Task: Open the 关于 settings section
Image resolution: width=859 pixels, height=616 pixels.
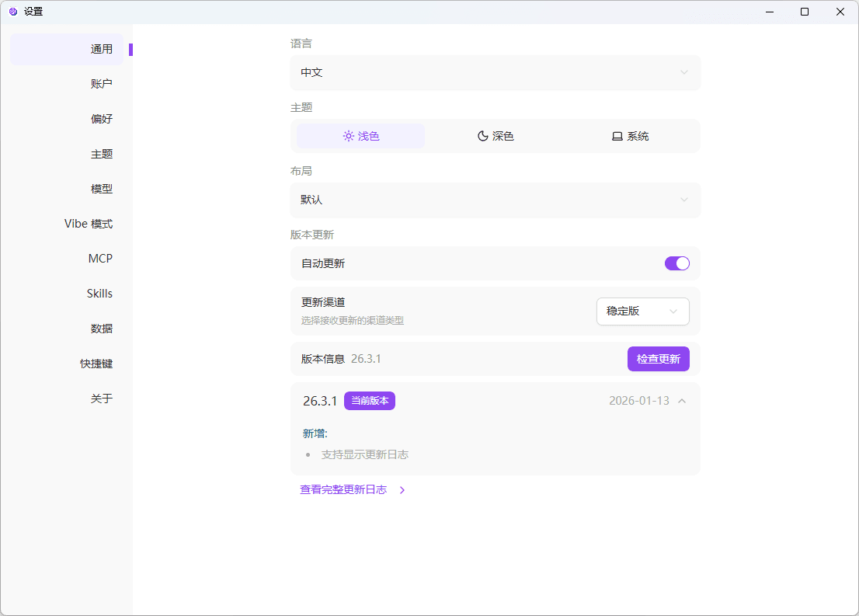Action: 67,398
